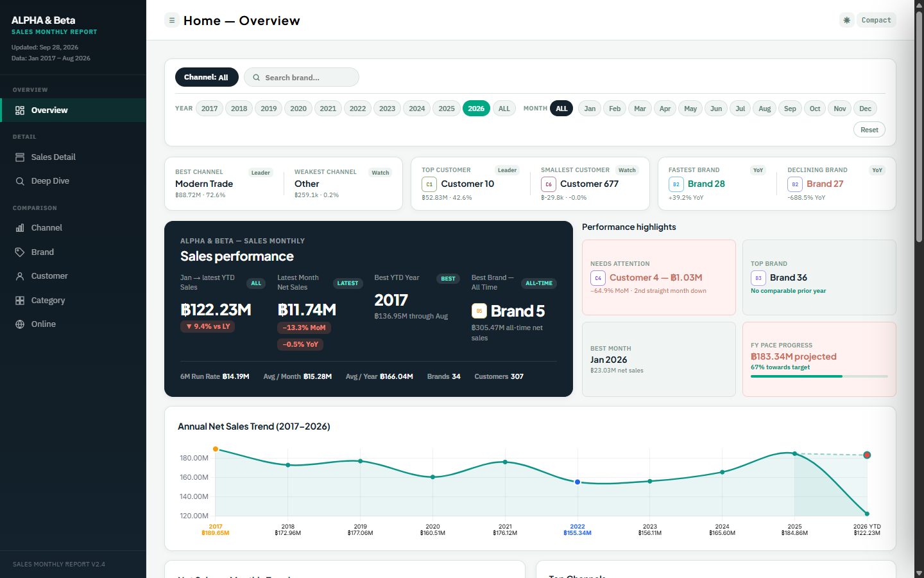Image resolution: width=924 pixels, height=578 pixels.
Task: Click the hamburger menu icon beside Home
Action: [x=171, y=21]
